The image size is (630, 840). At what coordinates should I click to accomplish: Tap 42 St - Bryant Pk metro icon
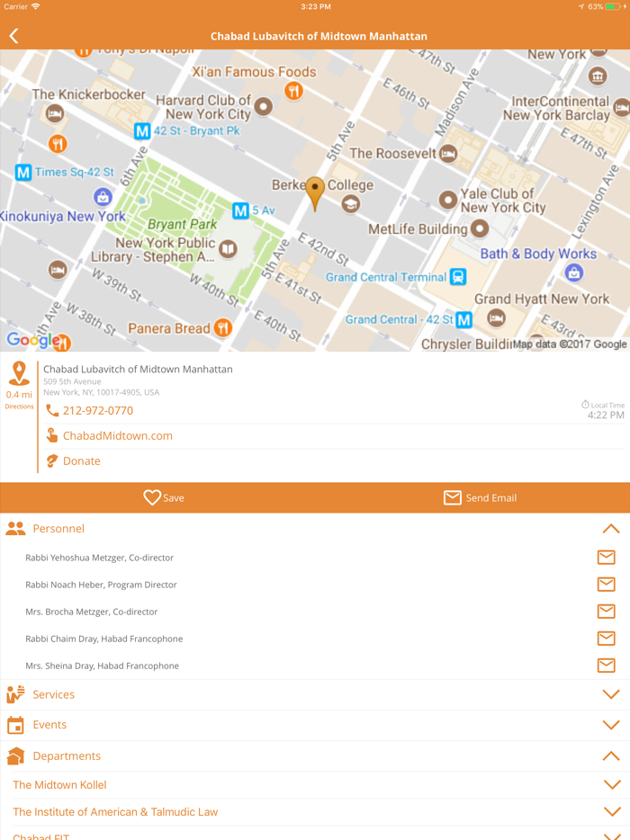(x=142, y=130)
